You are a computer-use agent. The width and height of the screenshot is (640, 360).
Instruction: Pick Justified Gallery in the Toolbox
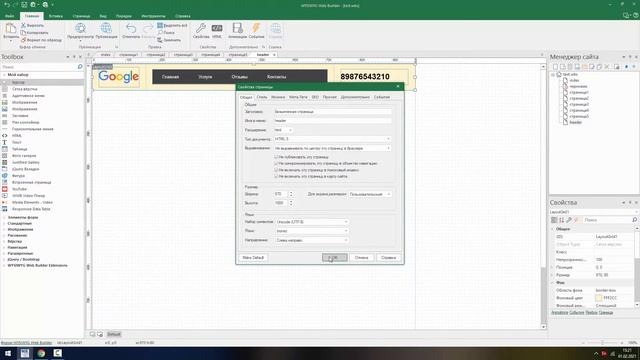pos(26,162)
